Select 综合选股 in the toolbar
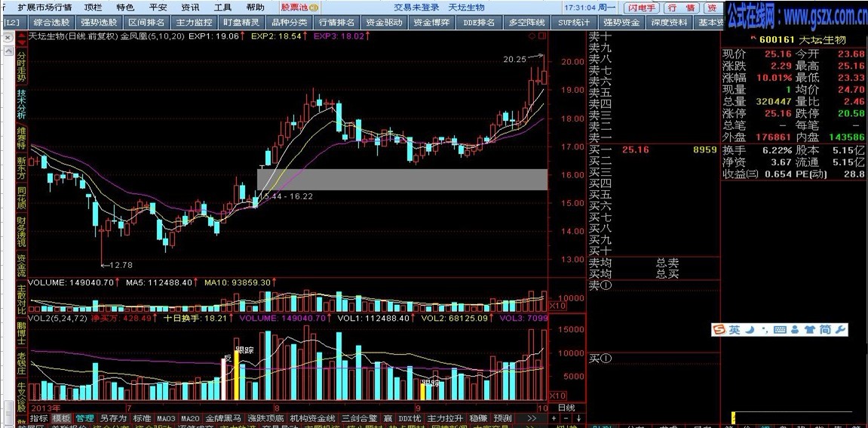The height and width of the screenshot is (428, 868). point(51,23)
